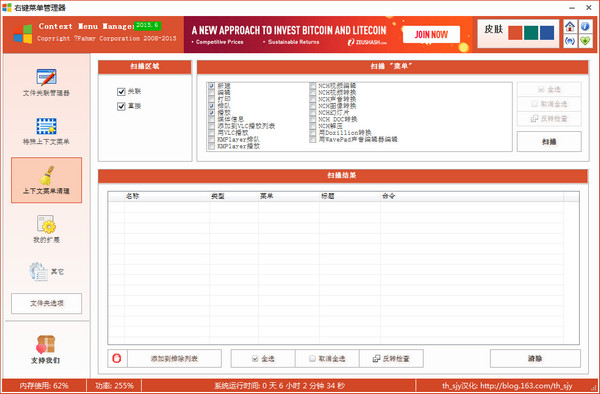Viewport: 600px width, 394px height.
Task: Open 我的扩展 gear icon section
Action: (46, 224)
